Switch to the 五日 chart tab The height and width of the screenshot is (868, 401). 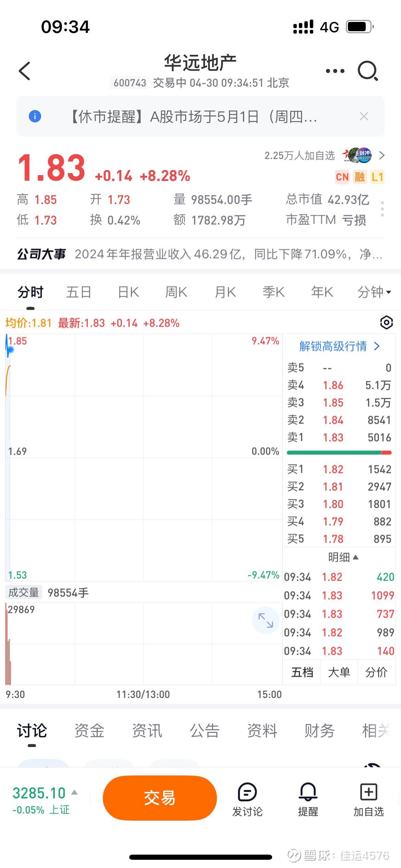[x=79, y=292]
